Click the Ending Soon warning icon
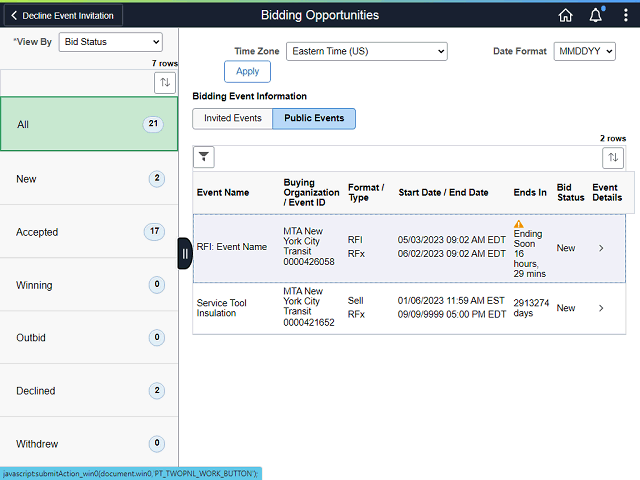The image size is (640, 480). 518,224
